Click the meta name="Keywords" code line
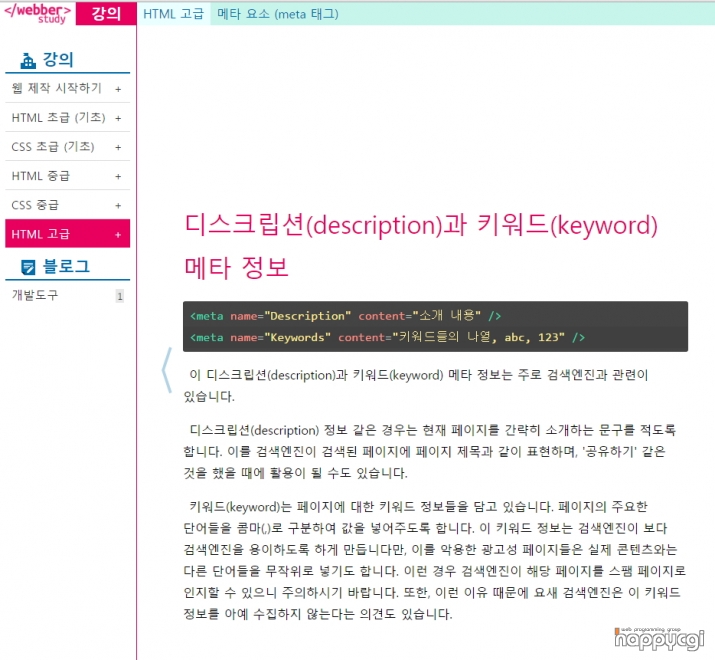This screenshot has height=660, width=715. point(387,337)
